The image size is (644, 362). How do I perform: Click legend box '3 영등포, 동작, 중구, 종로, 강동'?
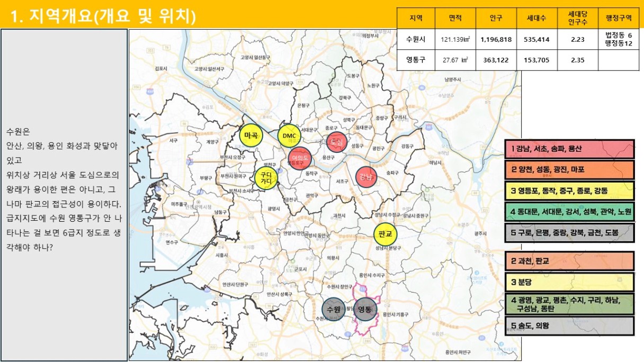569,191
